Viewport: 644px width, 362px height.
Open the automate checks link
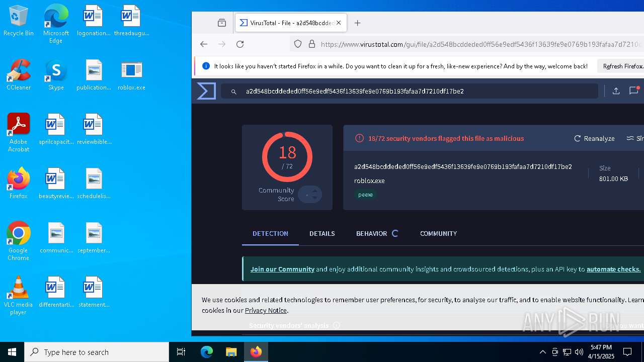pos(613,269)
